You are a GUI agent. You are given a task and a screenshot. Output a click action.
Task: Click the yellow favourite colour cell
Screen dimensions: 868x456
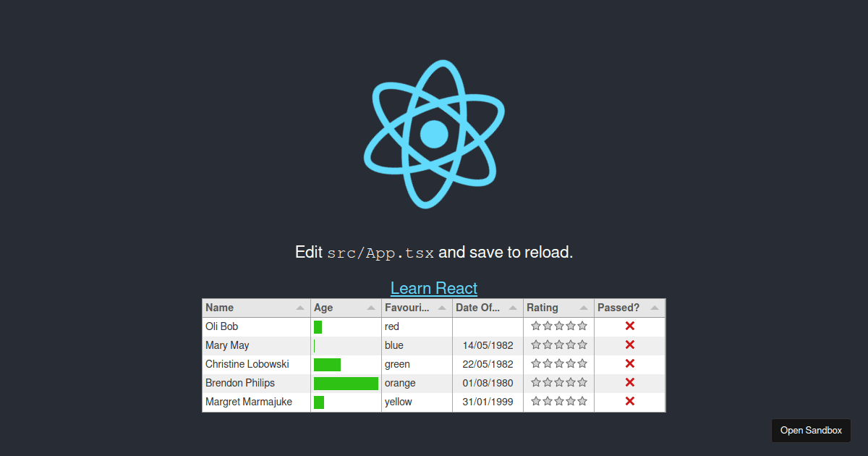pyautogui.click(x=417, y=402)
